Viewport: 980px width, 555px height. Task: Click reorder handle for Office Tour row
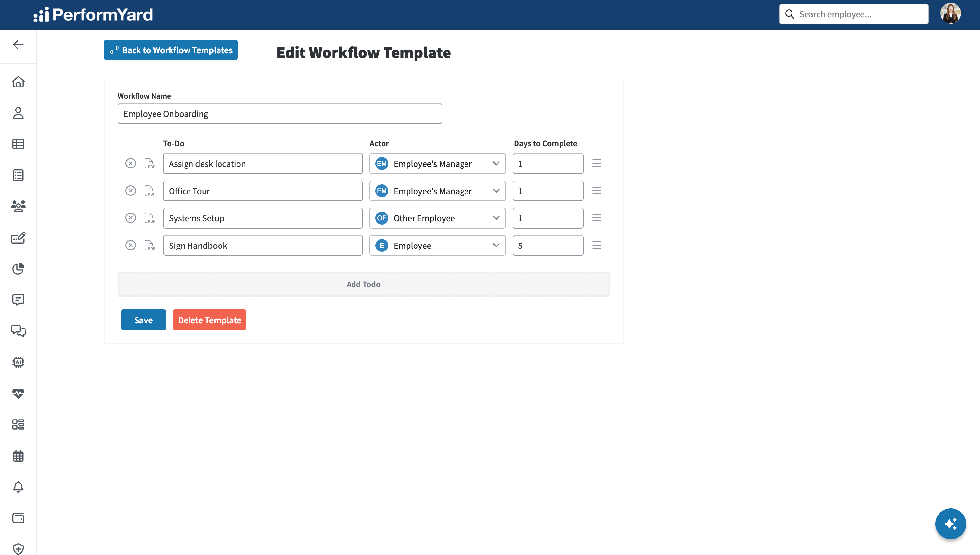coord(596,190)
